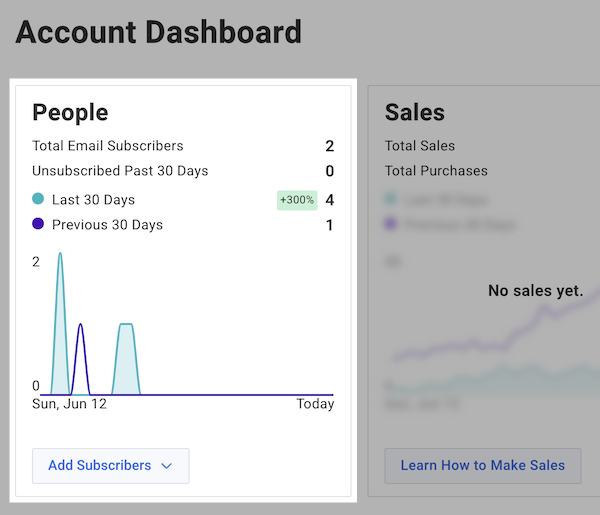Click the tallest teal peak in the chart
600x515 pixels.
[60, 258]
